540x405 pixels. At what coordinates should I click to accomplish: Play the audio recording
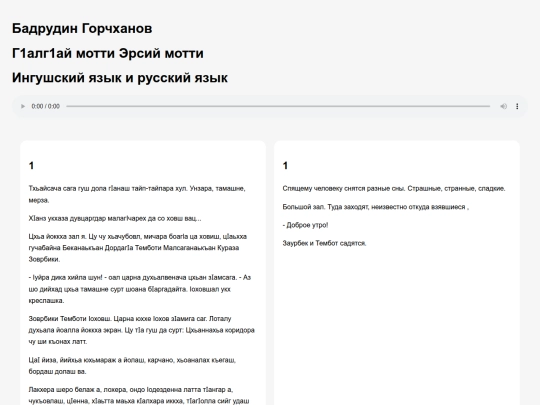tap(23, 106)
